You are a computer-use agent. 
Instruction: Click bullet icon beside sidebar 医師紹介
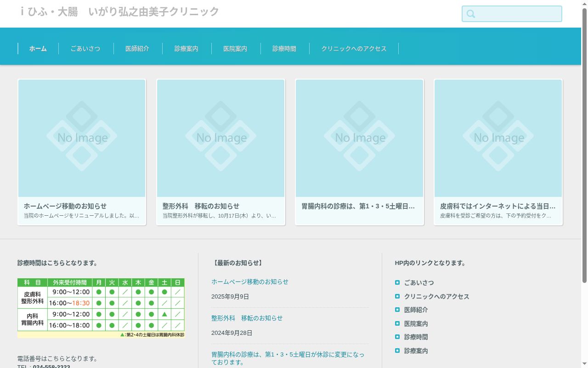coord(397,310)
